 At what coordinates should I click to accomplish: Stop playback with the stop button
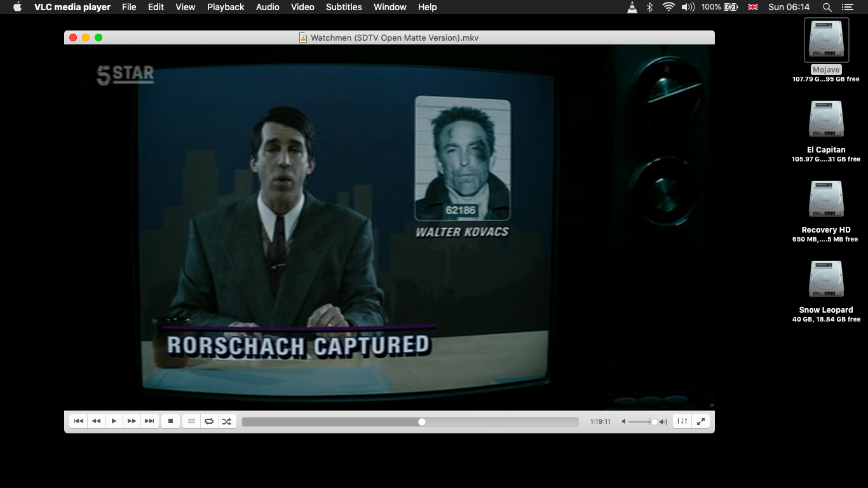pyautogui.click(x=170, y=421)
